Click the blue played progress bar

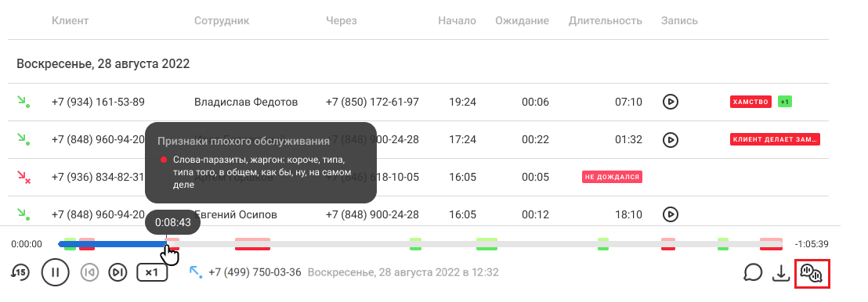112,244
